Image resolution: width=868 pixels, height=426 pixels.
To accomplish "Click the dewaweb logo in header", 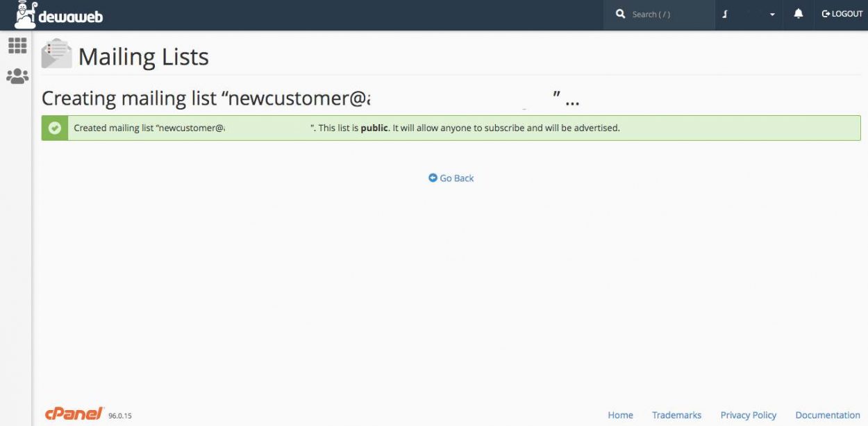I will [58, 15].
